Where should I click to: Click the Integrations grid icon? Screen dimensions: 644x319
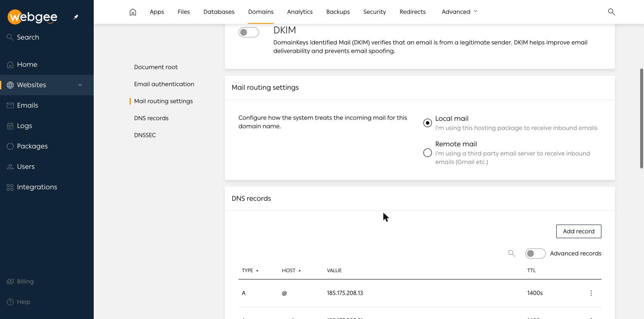[10, 187]
